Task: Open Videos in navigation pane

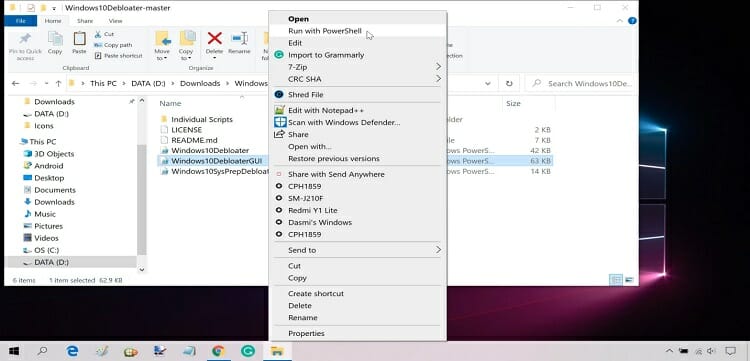Action: tap(46, 238)
